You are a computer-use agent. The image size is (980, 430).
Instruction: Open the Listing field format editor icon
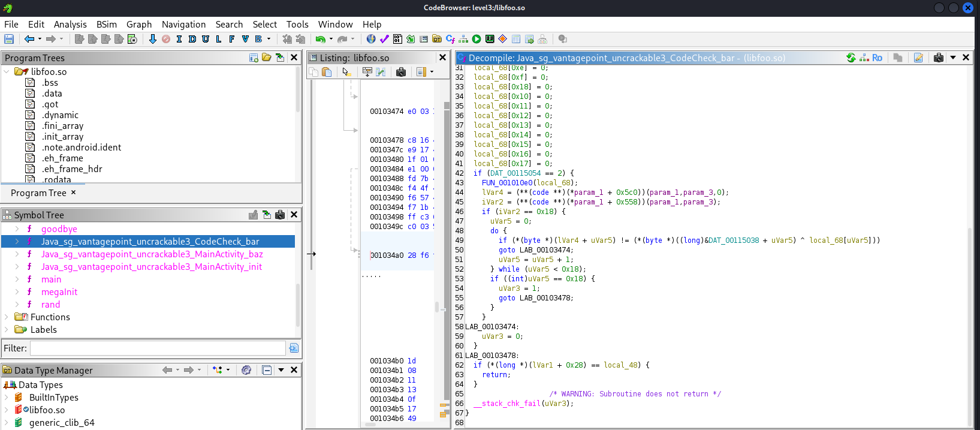[367, 72]
